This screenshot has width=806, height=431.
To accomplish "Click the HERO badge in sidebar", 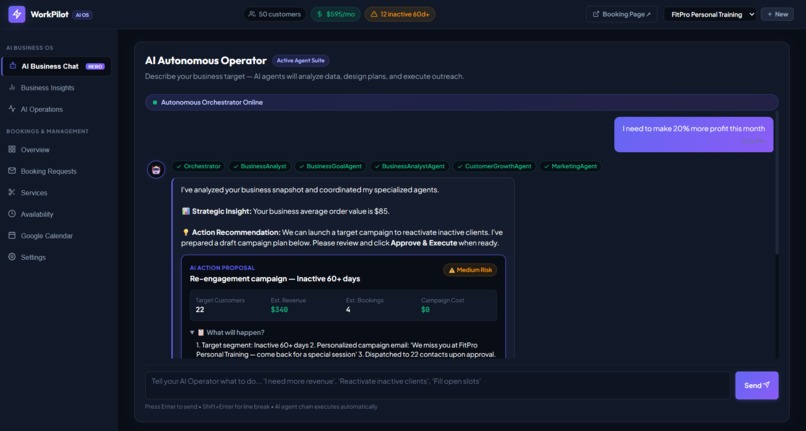I will point(95,66).
